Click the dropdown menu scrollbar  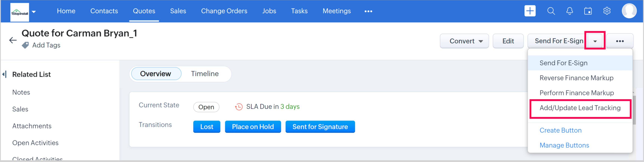click(x=634, y=110)
